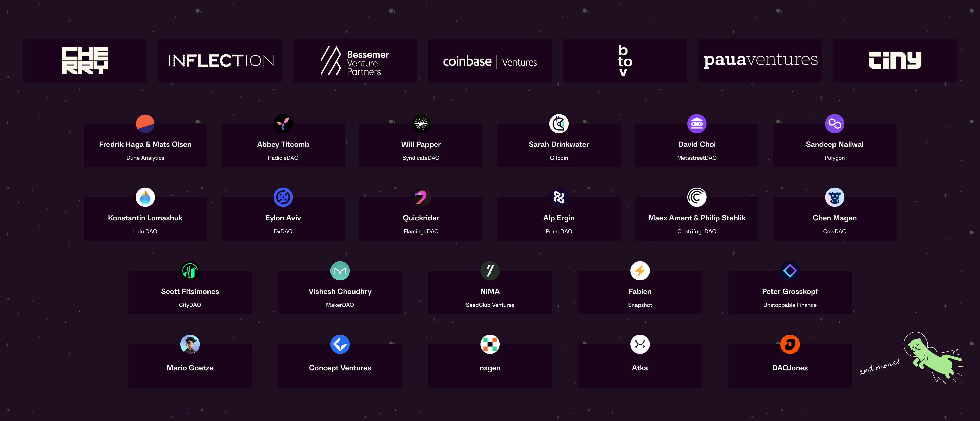The width and height of the screenshot is (980, 421).
Task: Click the Dune Analytics subtitle
Action: pos(145,158)
